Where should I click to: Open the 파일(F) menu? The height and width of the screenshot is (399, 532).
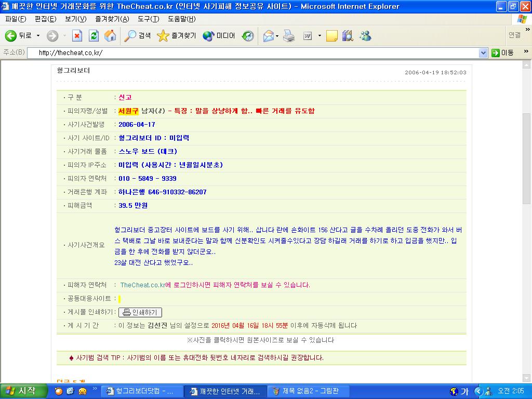[x=16, y=19]
